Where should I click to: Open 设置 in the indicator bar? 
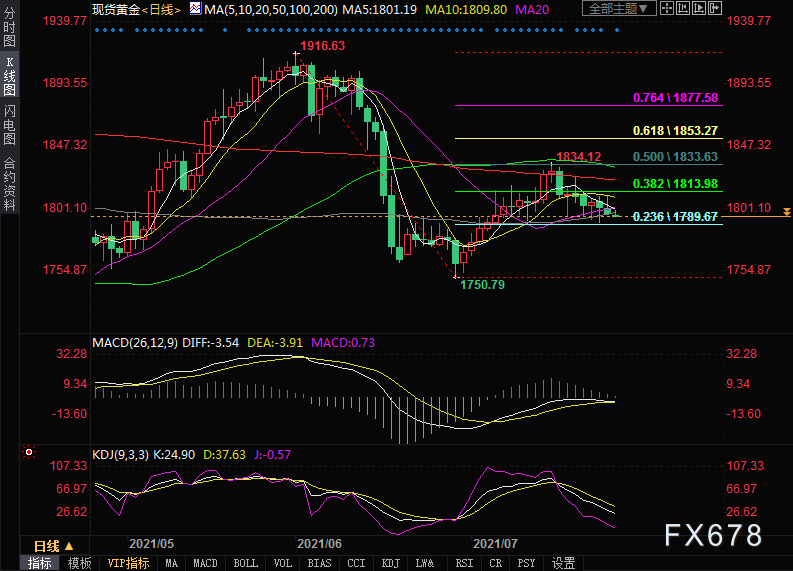pos(563,563)
